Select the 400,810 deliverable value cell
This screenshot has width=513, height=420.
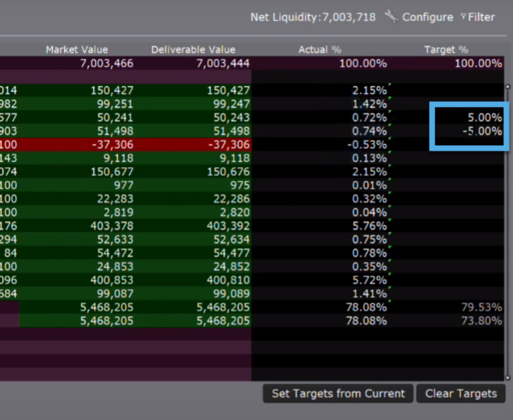pos(228,280)
